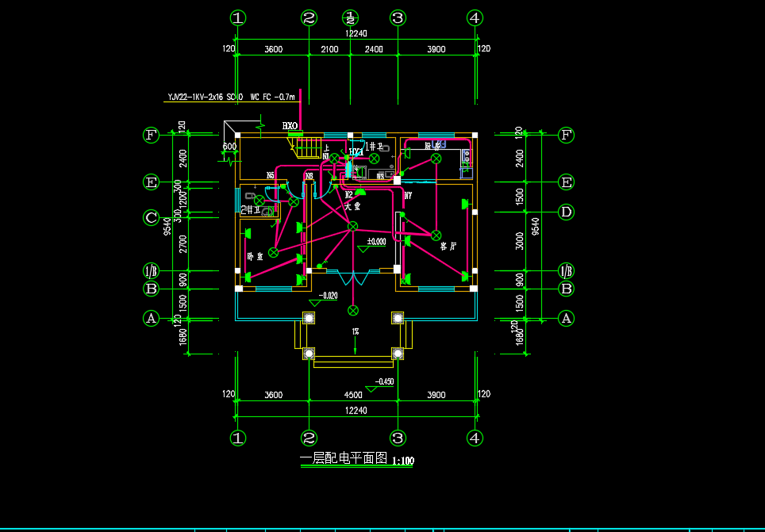Click the -0.450 elevation label
The image size is (765, 532).
click(384, 381)
